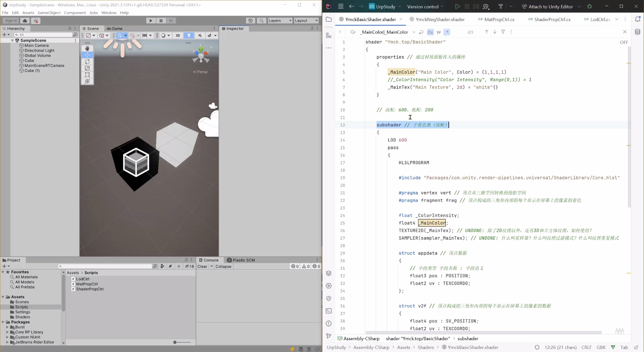Start Play mode in Unity
644x352 pixels.
pyautogui.click(x=151, y=20)
